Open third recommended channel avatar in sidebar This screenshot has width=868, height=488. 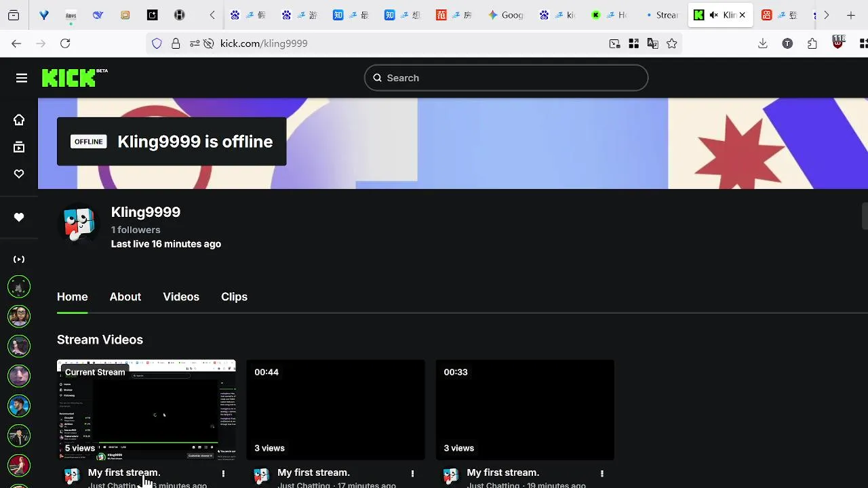tap(19, 346)
